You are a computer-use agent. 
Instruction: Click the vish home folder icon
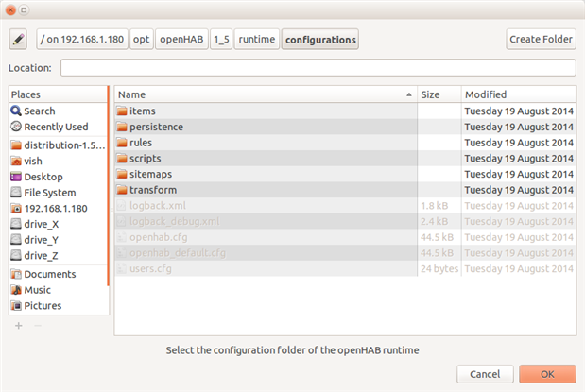pyautogui.click(x=16, y=162)
